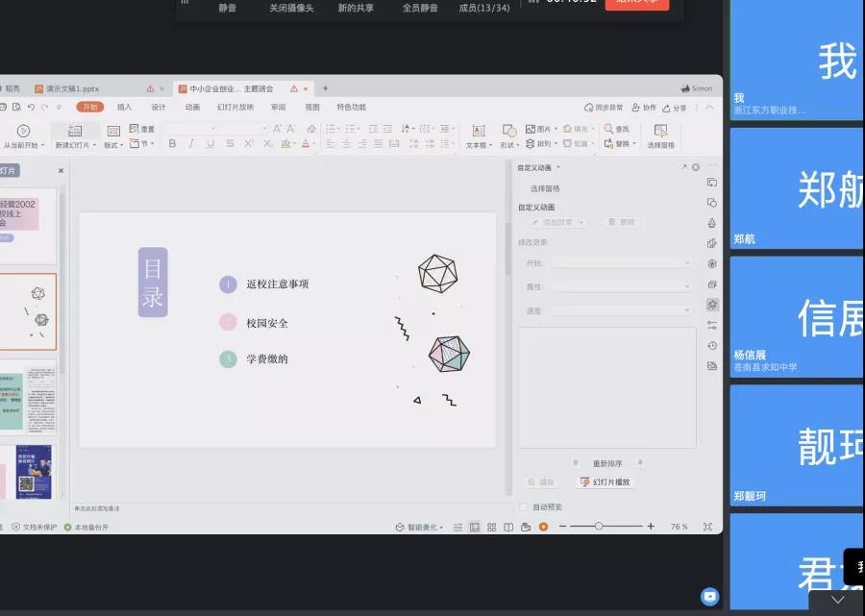Open the 插入 ribbon tab

point(124,108)
